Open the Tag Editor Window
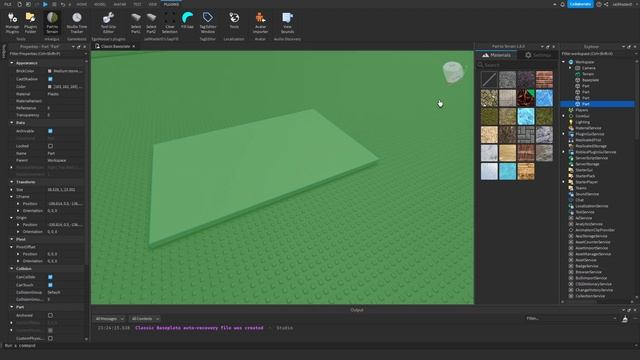 click(x=208, y=22)
